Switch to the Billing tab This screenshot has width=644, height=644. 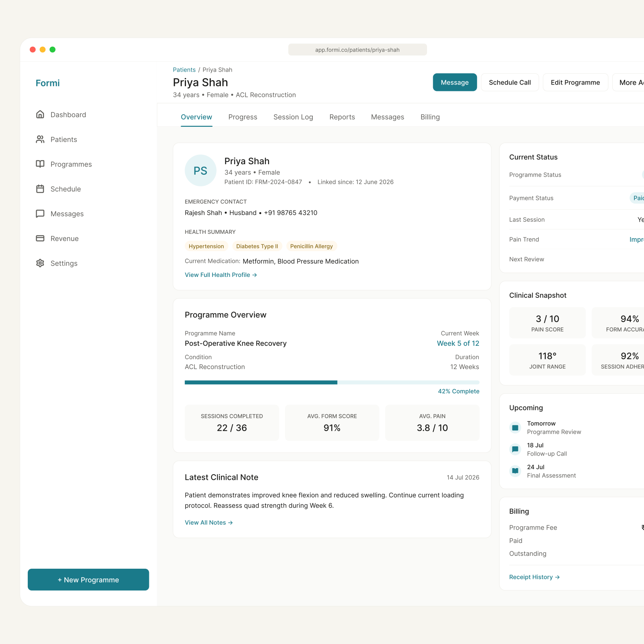(x=430, y=117)
